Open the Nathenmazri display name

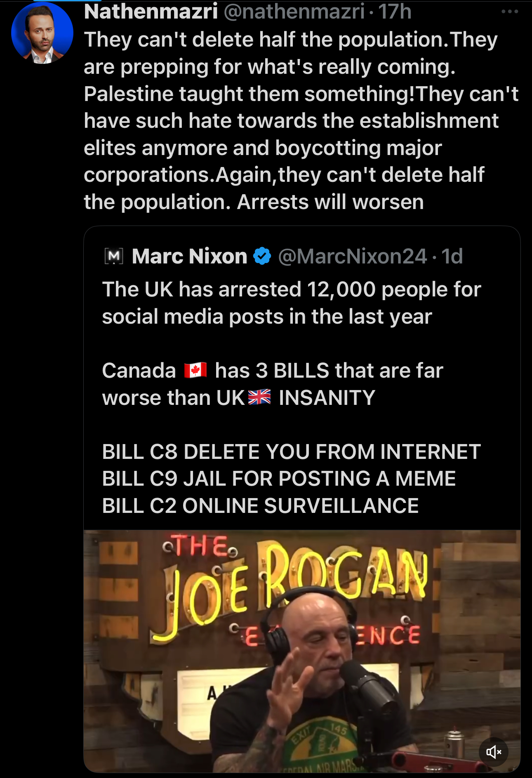point(151,11)
